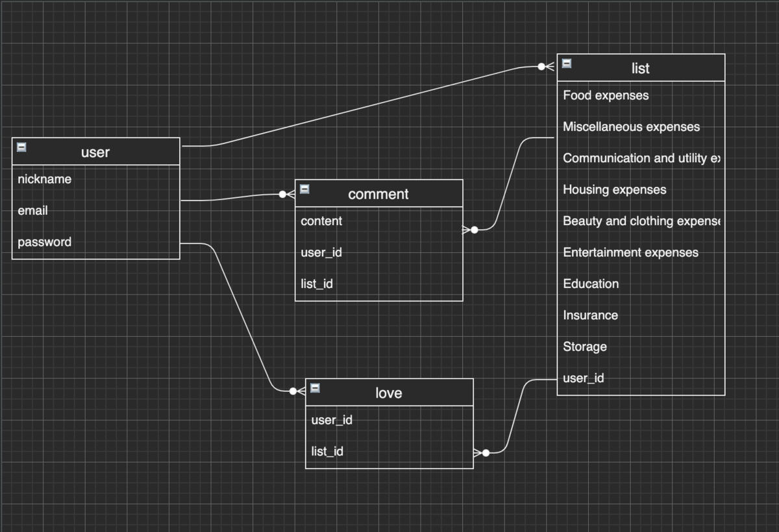Select the comment table header
The height and width of the screenshot is (532, 779).
pos(379,193)
